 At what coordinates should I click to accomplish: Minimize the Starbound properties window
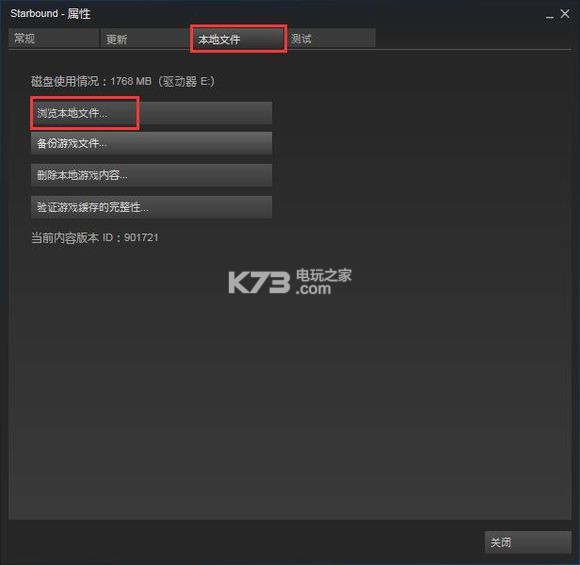pyautogui.click(x=550, y=17)
